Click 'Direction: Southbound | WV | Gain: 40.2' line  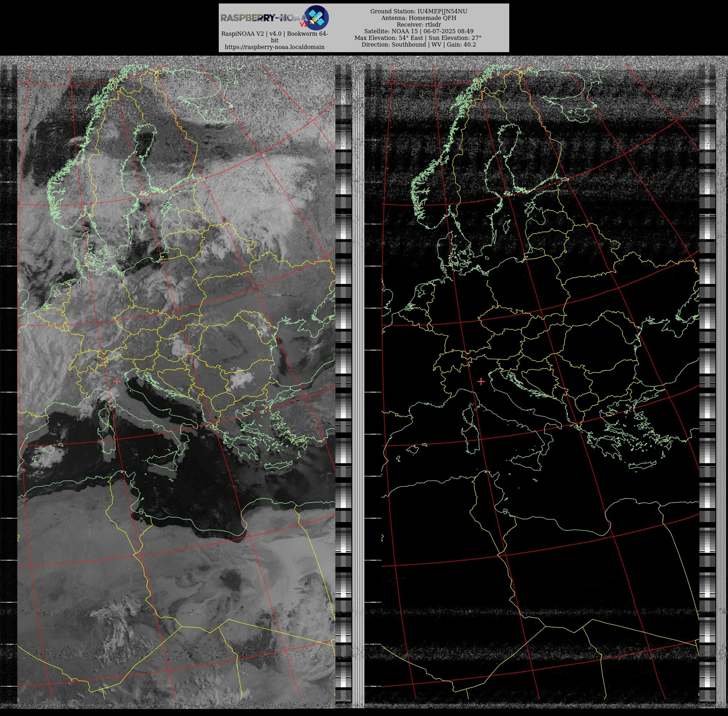[419, 44]
